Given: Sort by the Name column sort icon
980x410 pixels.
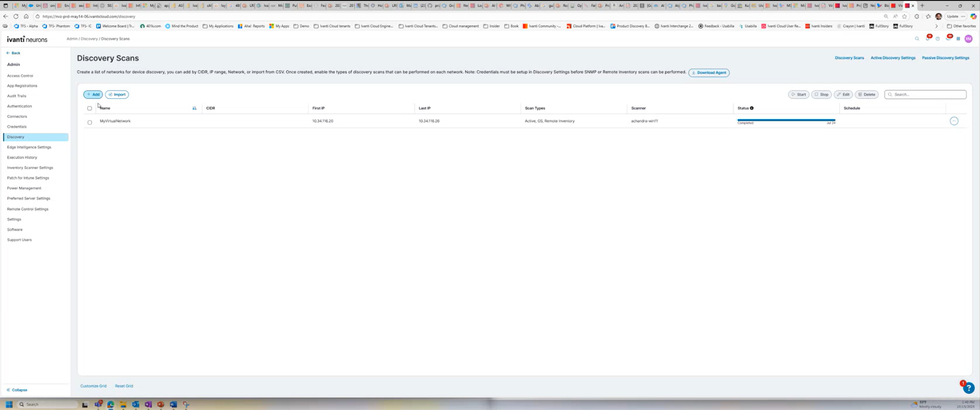Looking at the screenshot, I should 194,108.
